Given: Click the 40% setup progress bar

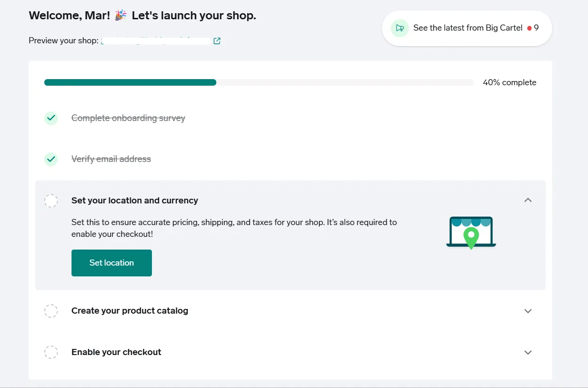Looking at the screenshot, I should 259,82.
